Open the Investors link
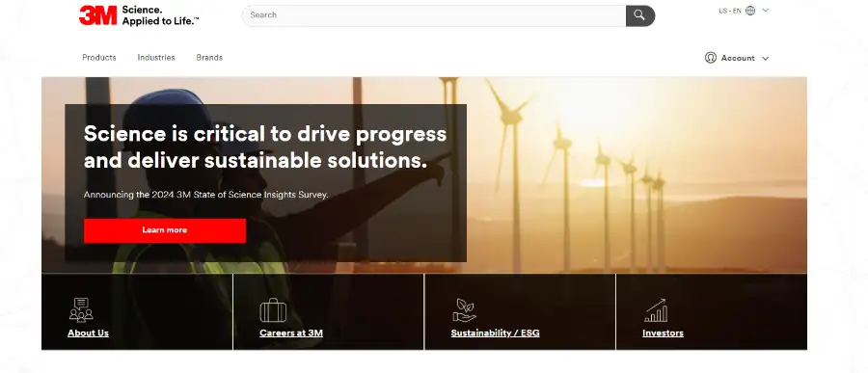868x373 pixels. pos(663,333)
